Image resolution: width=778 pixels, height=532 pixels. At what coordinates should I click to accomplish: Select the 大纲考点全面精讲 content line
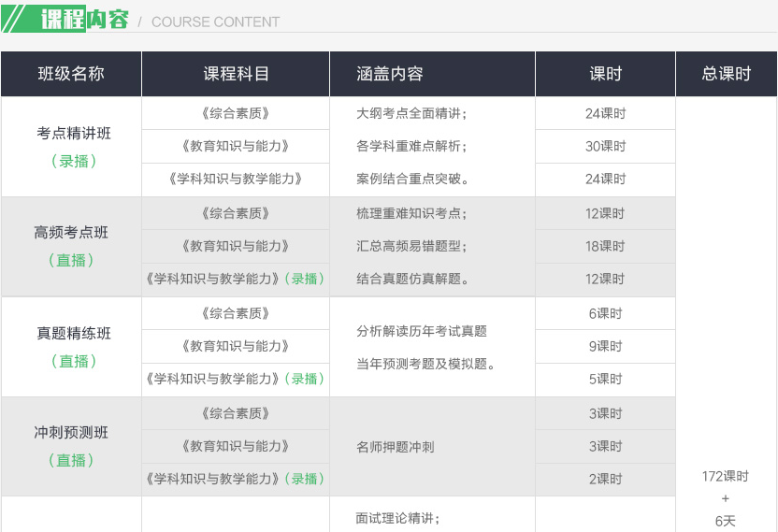pos(411,114)
